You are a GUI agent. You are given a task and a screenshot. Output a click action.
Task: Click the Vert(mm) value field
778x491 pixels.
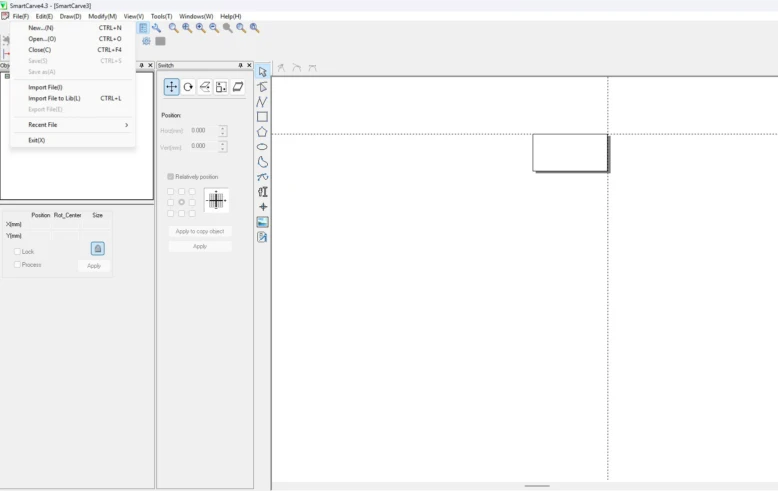tap(204, 146)
